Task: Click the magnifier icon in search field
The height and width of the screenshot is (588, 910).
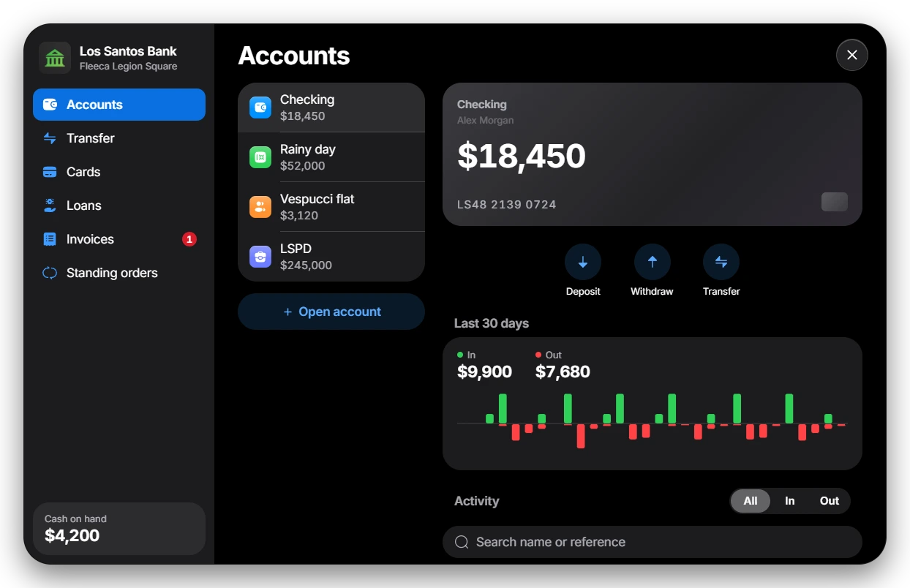Action: (x=462, y=542)
